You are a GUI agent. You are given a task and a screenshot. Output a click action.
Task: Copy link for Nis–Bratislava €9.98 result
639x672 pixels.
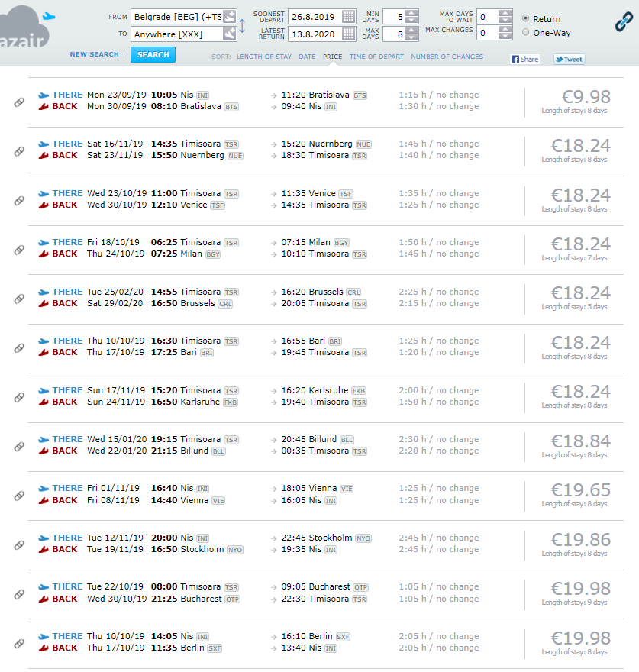point(19,102)
